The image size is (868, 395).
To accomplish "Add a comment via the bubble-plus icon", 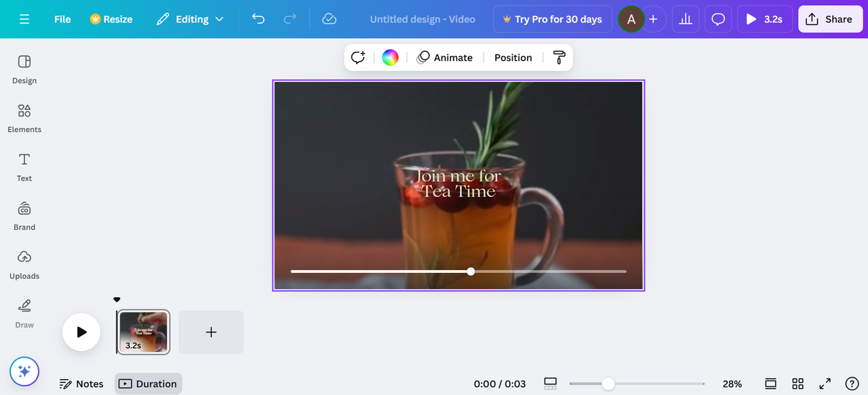I will coord(358,58).
